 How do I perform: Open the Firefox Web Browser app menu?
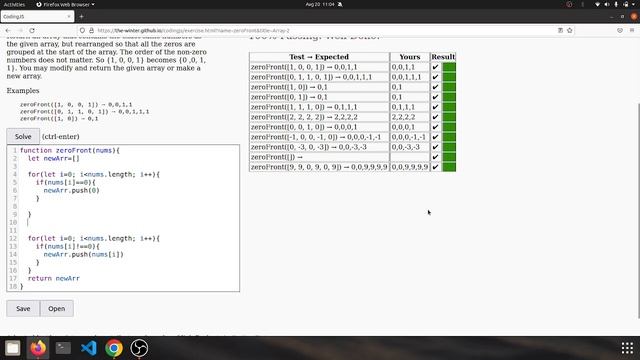tap(65, 4)
